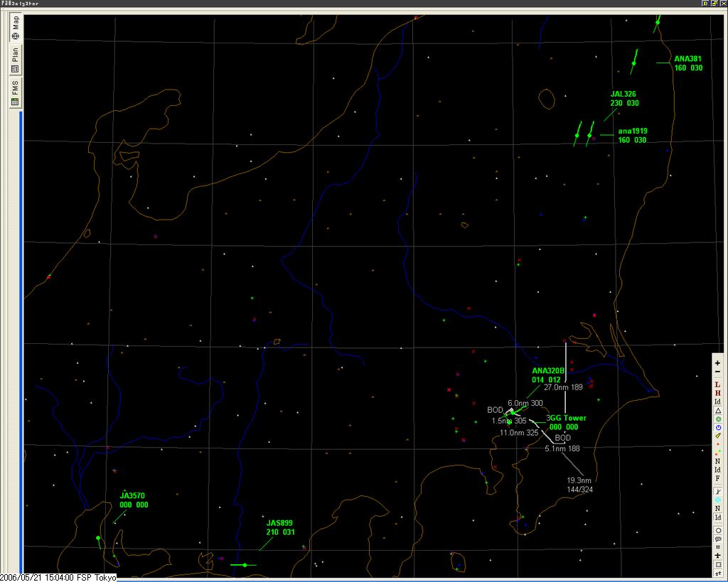Toggle the Id button above the hollow circle icon

[x=718, y=517]
